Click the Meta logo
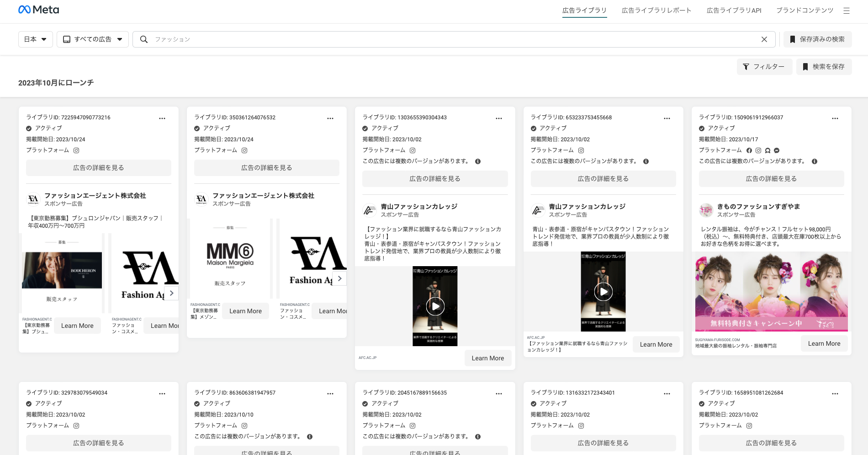 38,9
